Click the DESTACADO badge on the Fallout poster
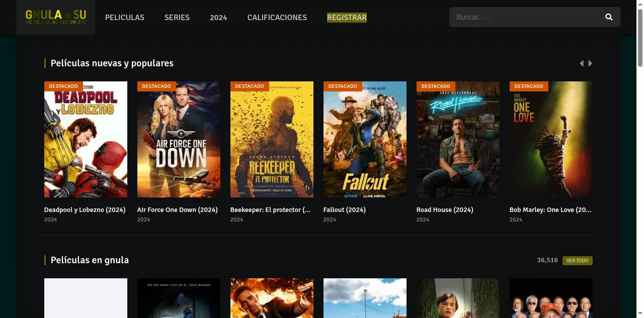 (343, 86)
